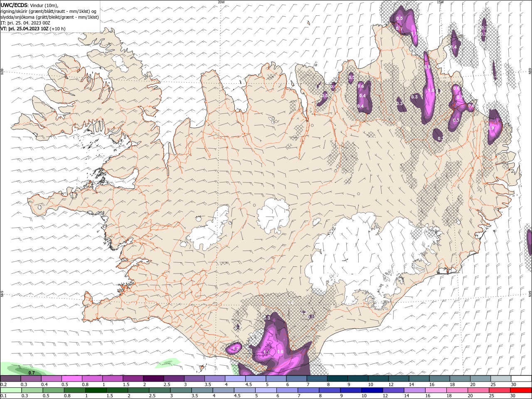Screen dimensions: 532x399
Task: Click the snow legend swatch between 0.2 and 0.3
Action: [10, 379]
